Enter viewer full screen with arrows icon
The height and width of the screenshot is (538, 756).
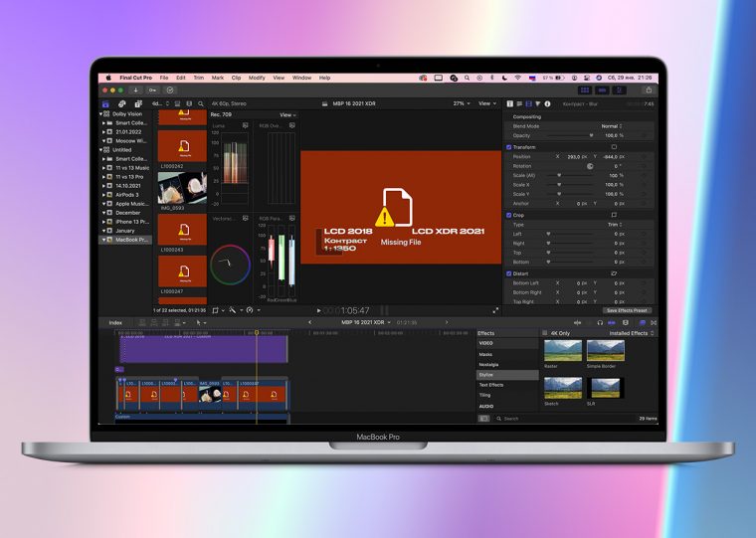495,311
